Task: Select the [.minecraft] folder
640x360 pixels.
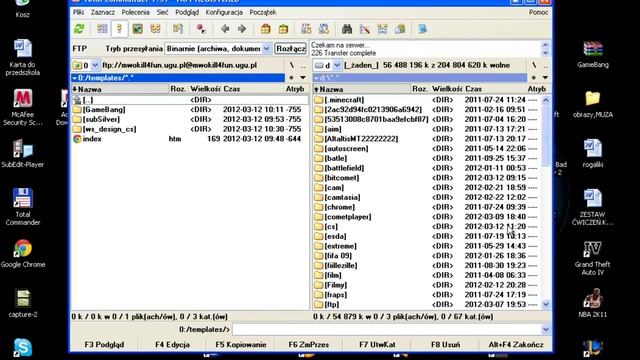Action: [427, 100]
